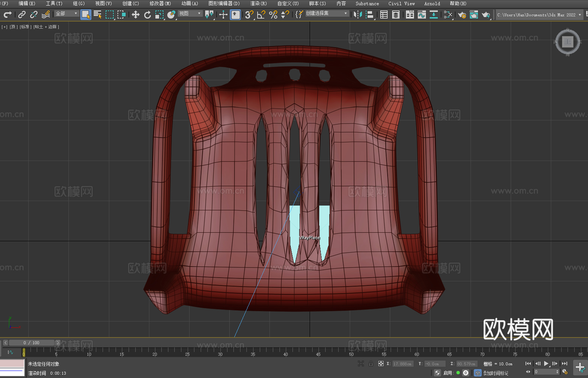Click the [顶] viewport view label
The width and height of the screenshot is (588, 378).
tap(14, 27)
